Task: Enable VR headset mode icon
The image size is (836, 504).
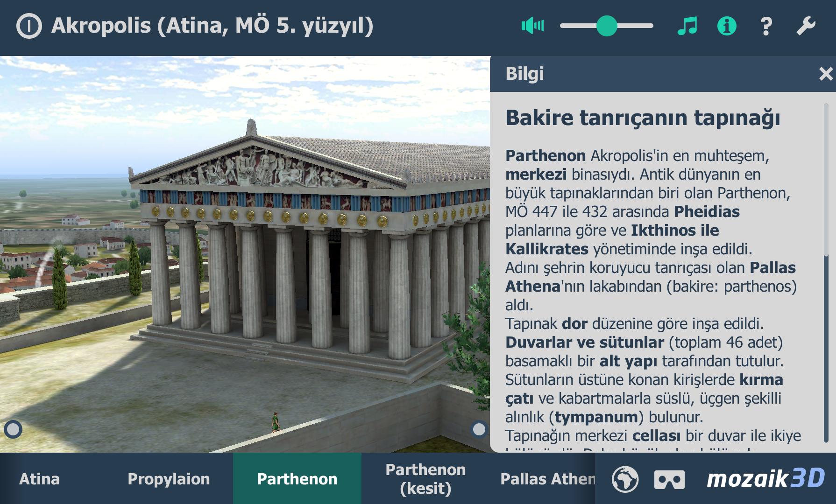Action: (x=669, y=479)
